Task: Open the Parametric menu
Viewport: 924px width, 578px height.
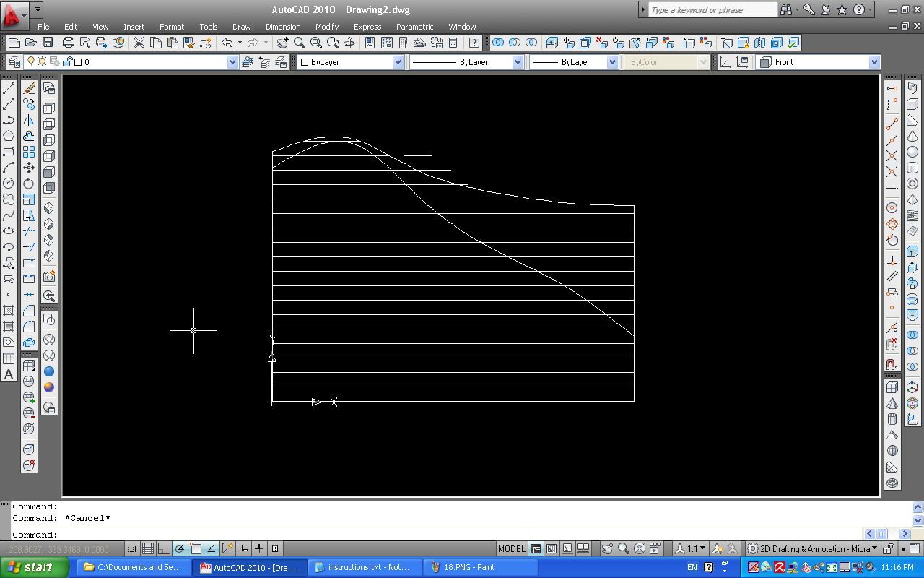Action: pyautogui.click(x=414, y=27)
